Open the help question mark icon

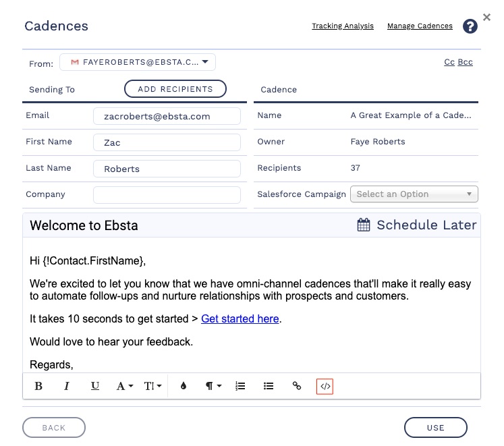470,26
